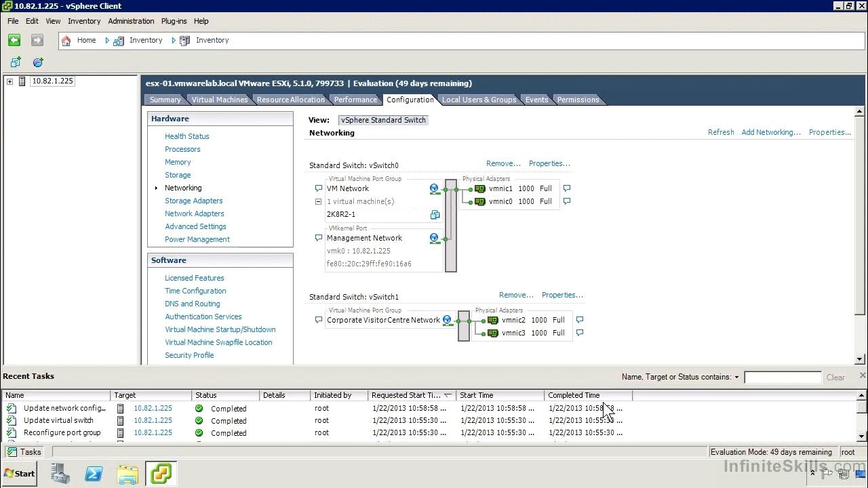
Task: Collapse the 1 virtual machine(s) list
Action: pyautogui.click(x=318, y=202)
